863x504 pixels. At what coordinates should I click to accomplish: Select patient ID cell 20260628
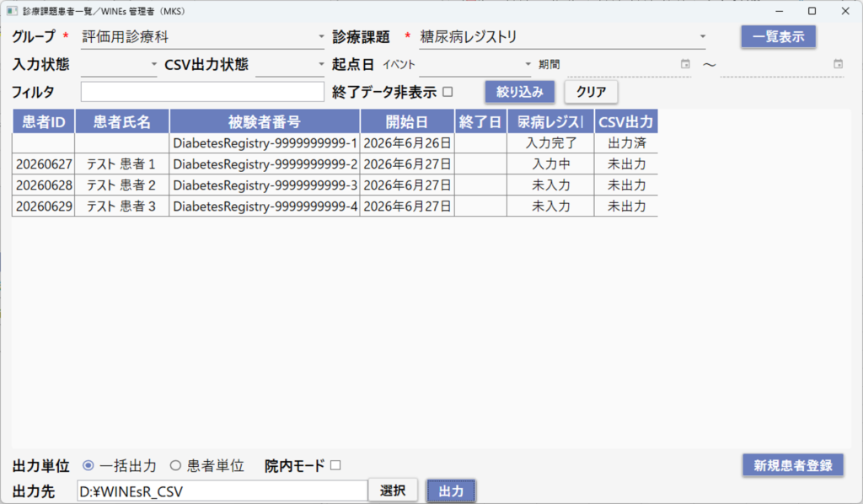[44, 185]
